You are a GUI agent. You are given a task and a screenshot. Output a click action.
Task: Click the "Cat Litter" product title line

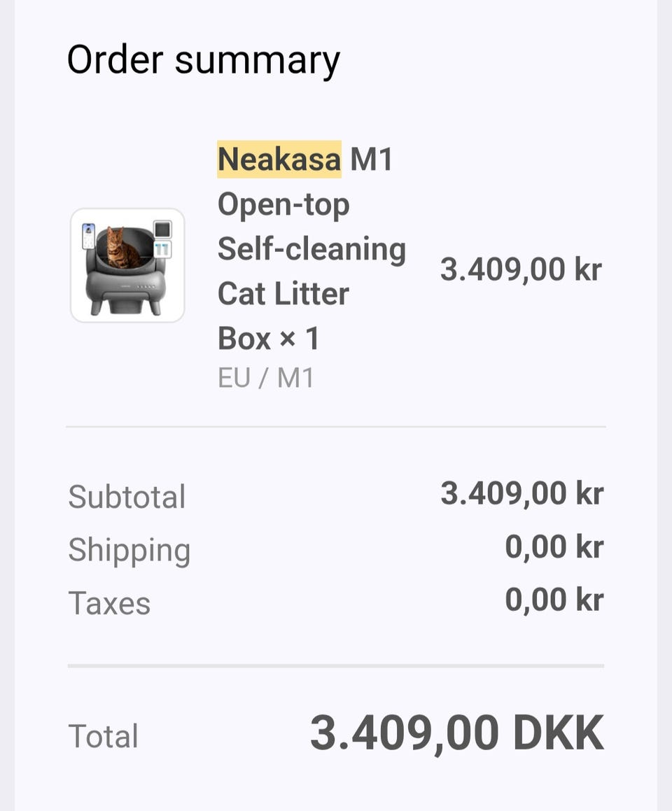click(283, 294)
